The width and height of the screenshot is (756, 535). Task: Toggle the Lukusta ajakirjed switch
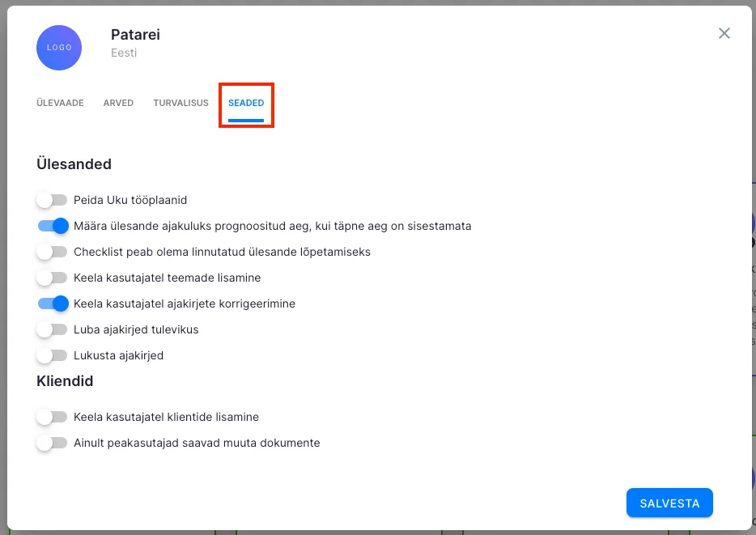[52, 355]
